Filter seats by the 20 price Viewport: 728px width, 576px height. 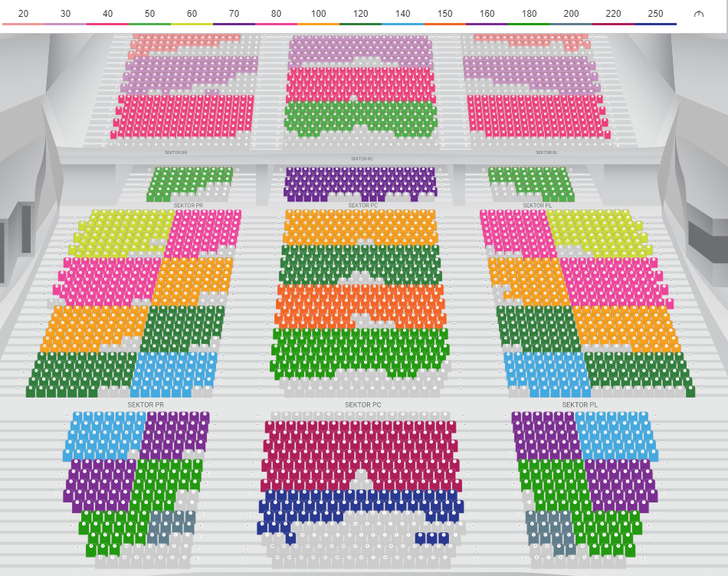[x=23, y=15]
